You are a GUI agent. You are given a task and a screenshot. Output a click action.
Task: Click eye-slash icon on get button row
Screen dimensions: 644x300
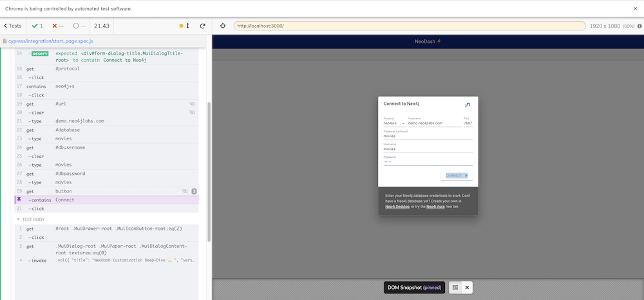[185, 191]
